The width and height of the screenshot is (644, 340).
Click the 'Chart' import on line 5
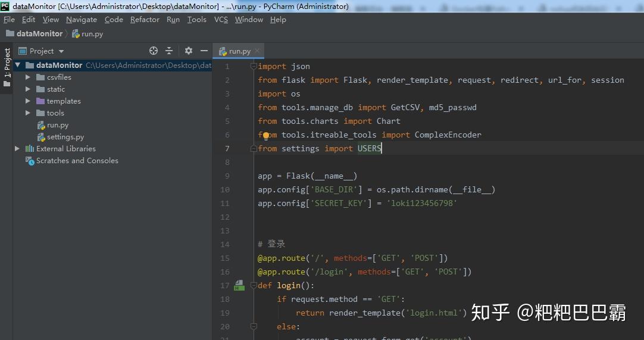388,121
